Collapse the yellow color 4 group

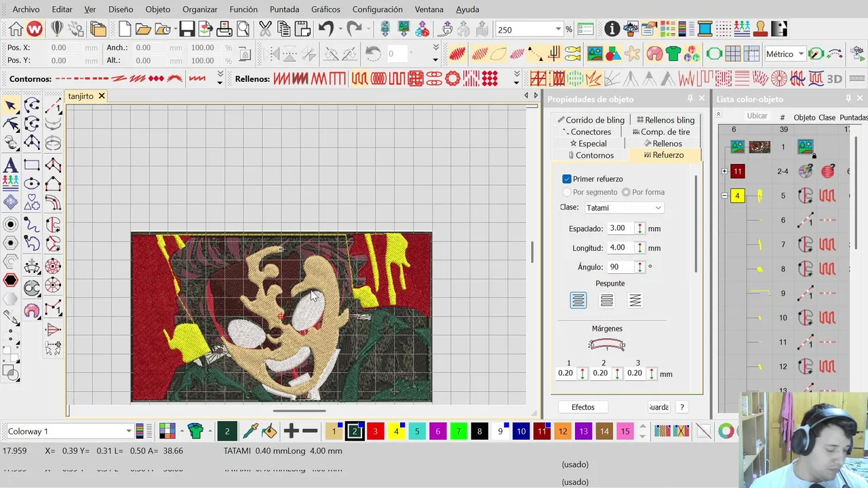pos(724,196)
